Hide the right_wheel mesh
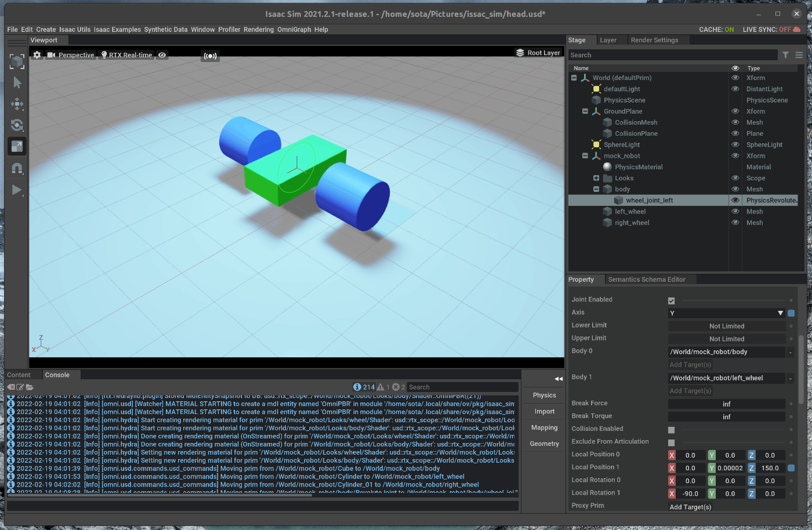This screenshot has height=530, width=812. [x=735, y=223]
